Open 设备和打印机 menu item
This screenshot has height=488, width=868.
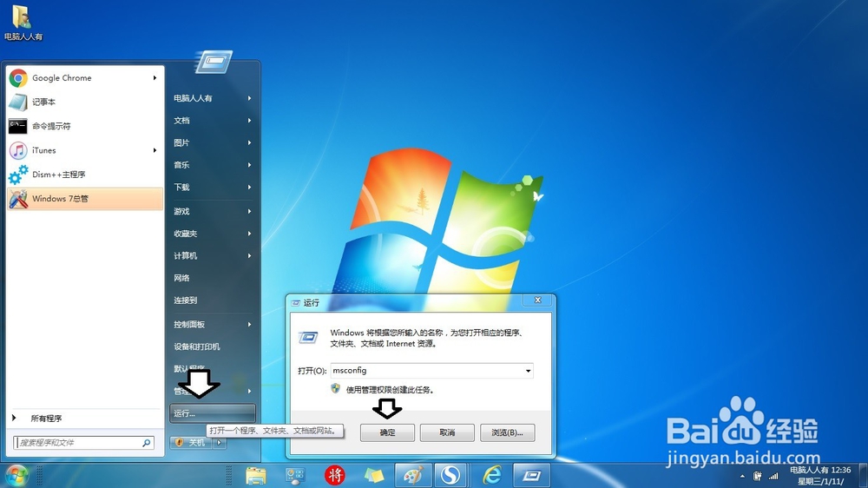213,346
